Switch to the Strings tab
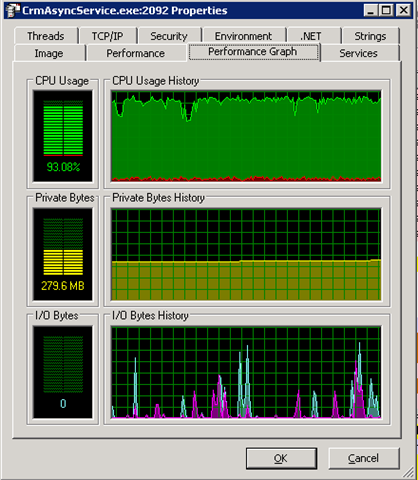 coord(370,36)
